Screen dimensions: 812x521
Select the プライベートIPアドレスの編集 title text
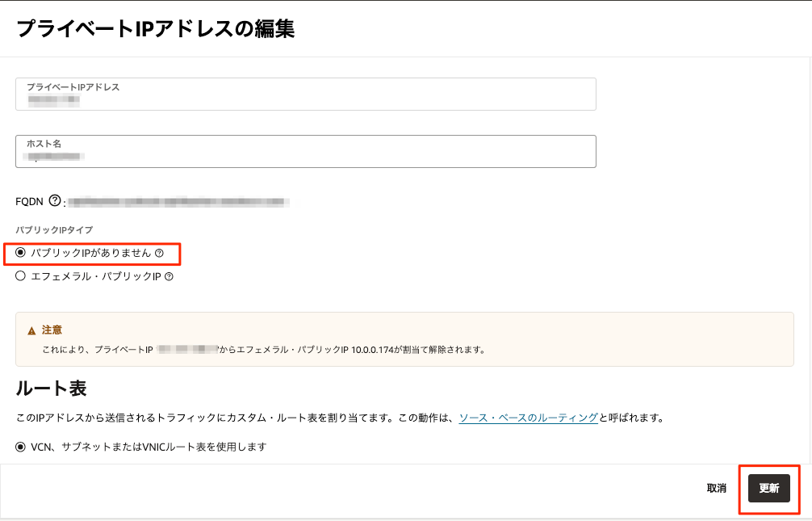155,28
